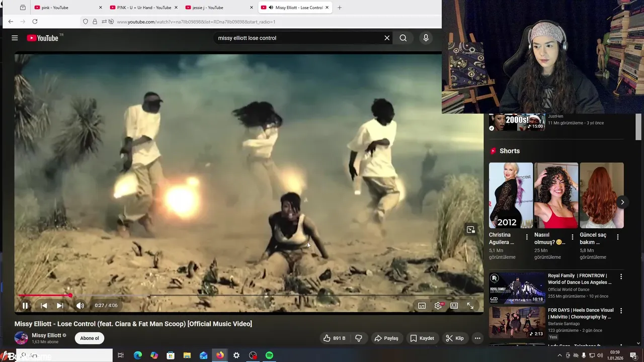
Task: Open player settings gear with HD badge
Action: [x=439, y=306]
